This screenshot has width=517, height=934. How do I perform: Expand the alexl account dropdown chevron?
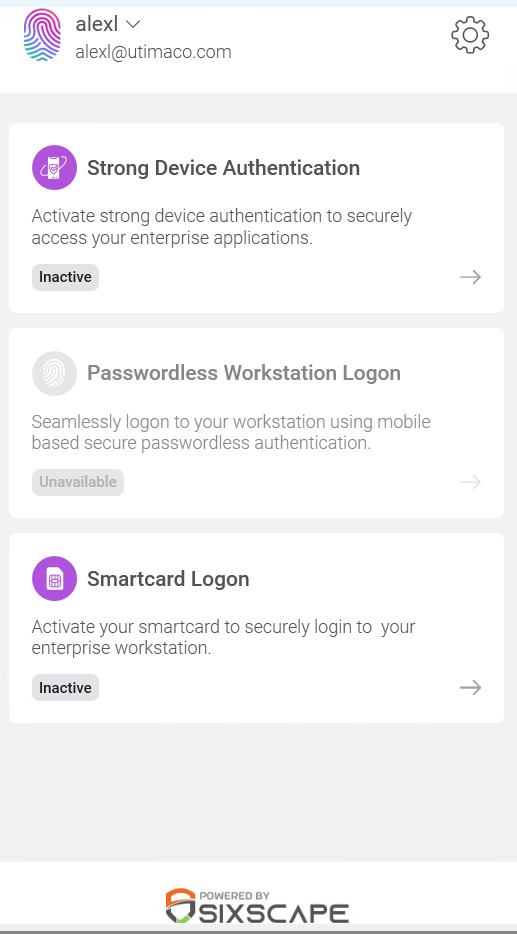click(x=133, y=24)
